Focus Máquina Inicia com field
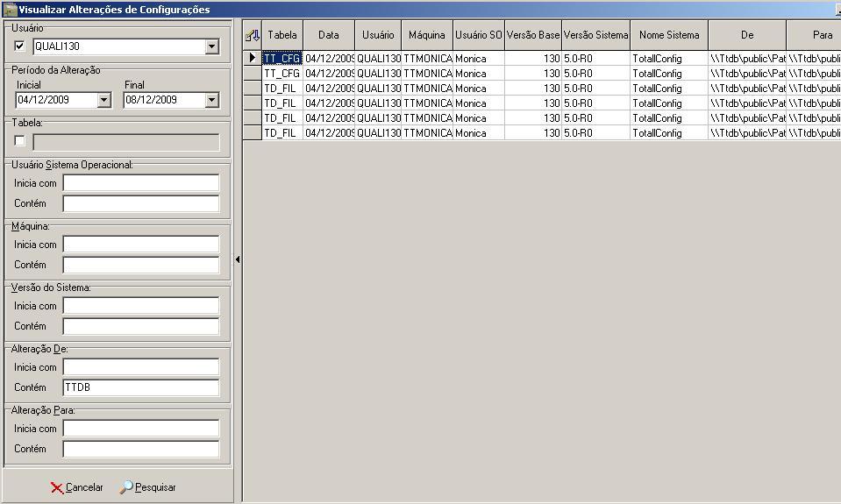The height and width of the screenshot is (504, 841). coord(141,245)
